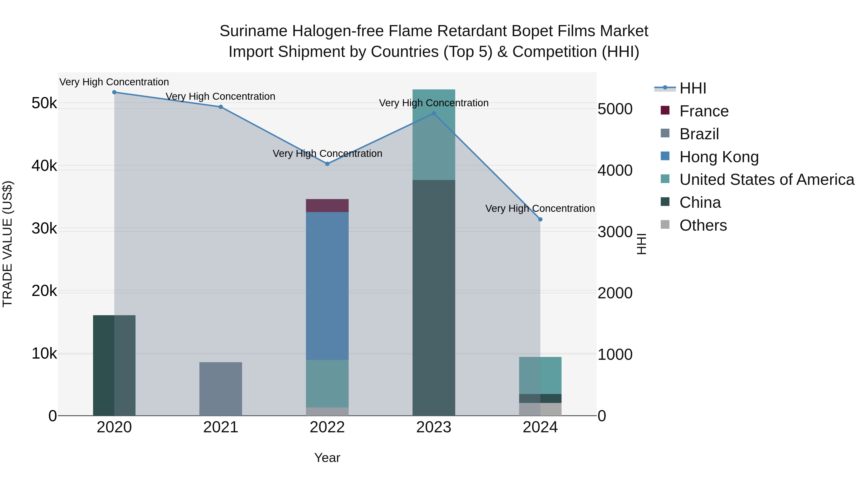Click the France legend label
Screen dimensions: 868x488
[704, 111]
